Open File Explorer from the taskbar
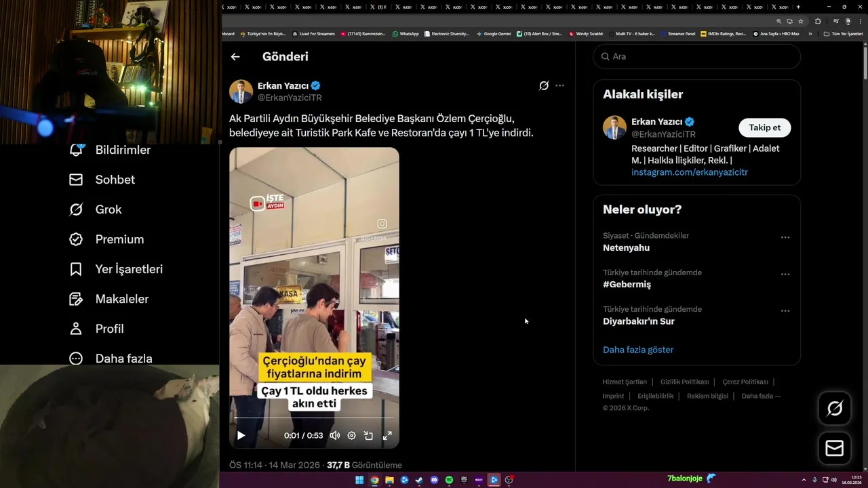The height and width of the screenshot is (488, 868). tap(389, 480)
